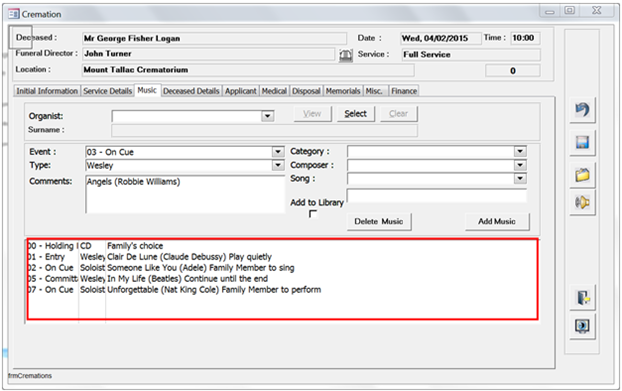Click the Time field 10:00
The width and height of the screenshot is (622, 391).
[525, 38]
